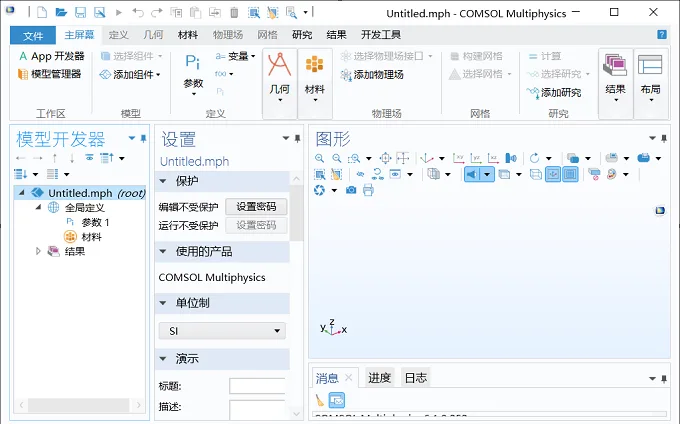
Task: Print the Graphics window
Action: point(368,190)
